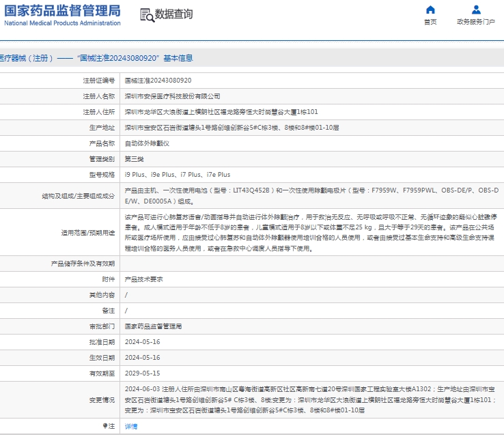The width and height of the screenshot is (504, 439).
Task: Click the breadcrumb title 国械注准20243080920 基本信息
Action: (96, 58)
